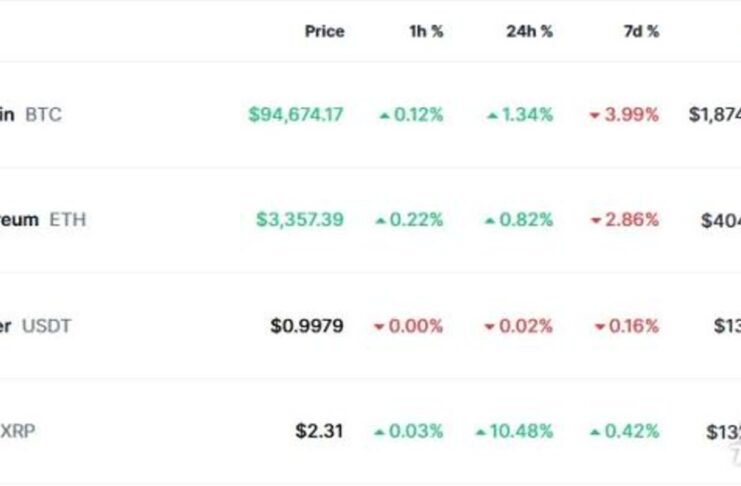Viewport: 741px width, 486px height.
Task: Click Bitcoin price $94,674.17
Action: [x=296, y=115]
